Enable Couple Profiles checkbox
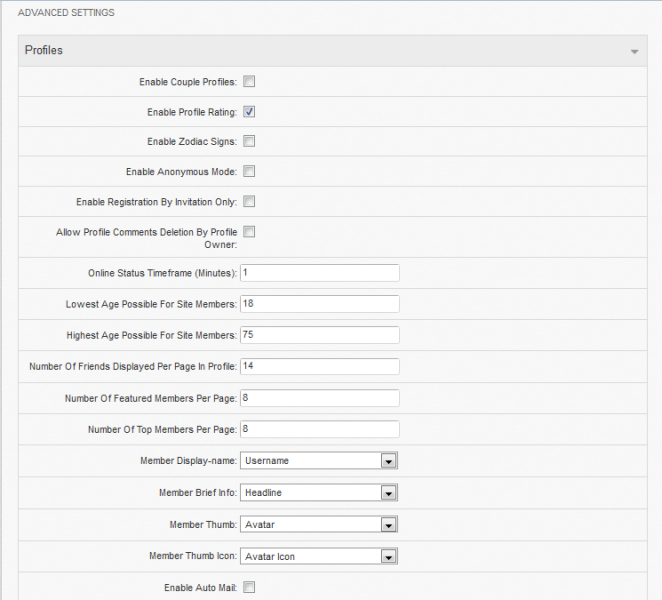The height and width of the screenshot is (600, 662). (249, 81)
